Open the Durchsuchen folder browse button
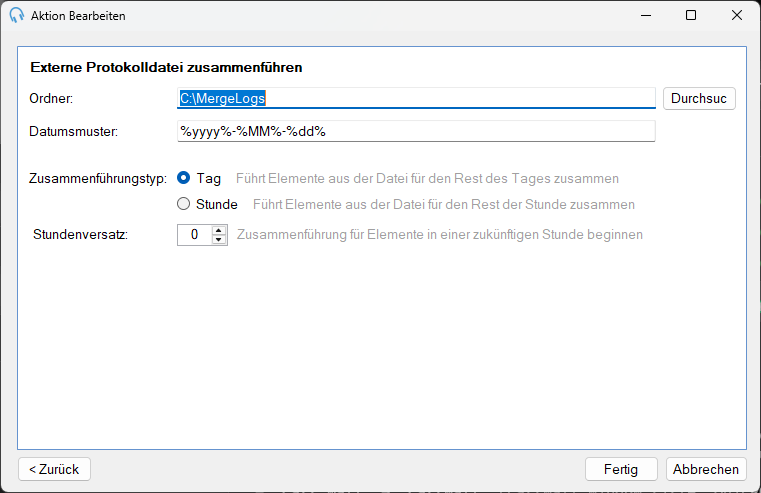Image resolution: width=761 pixels, height=493 pixels. coord(699,99)
